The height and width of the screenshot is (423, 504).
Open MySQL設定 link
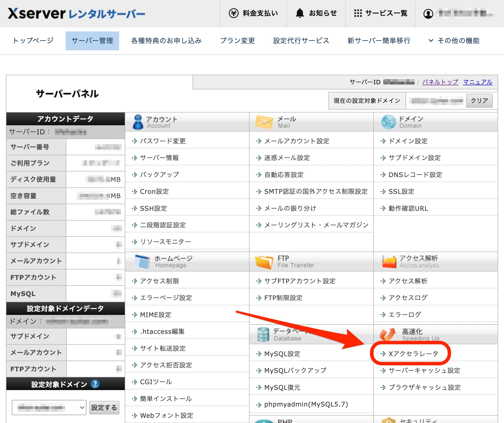[x=282, y=354]
